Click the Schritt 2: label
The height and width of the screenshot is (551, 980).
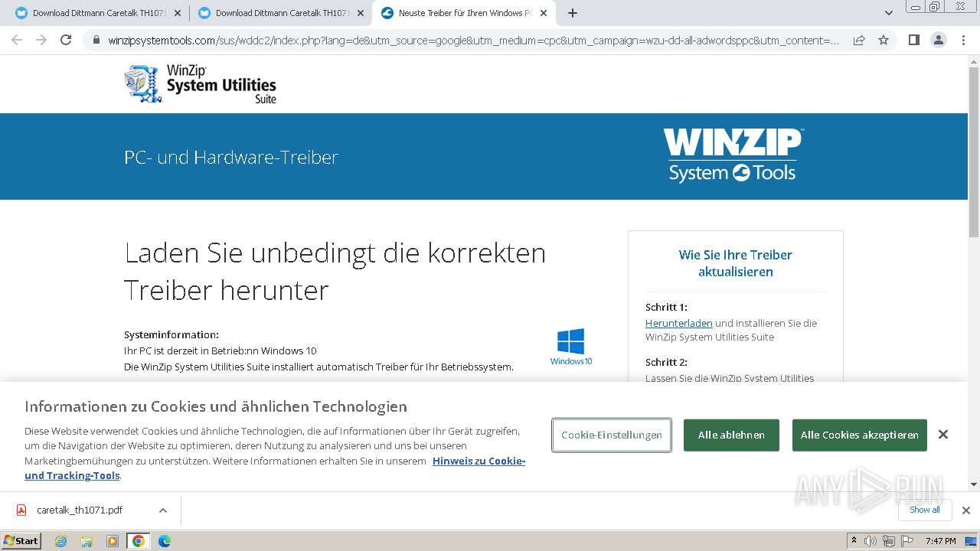666,362
